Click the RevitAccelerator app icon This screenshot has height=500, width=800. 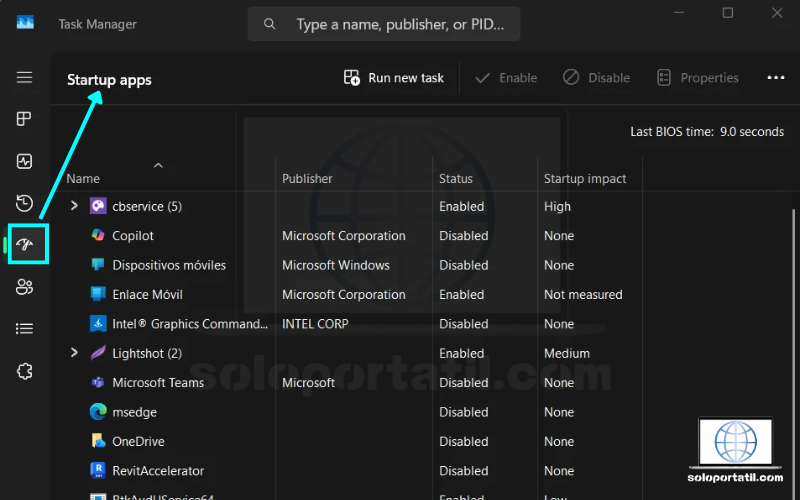tap(98, 470)
